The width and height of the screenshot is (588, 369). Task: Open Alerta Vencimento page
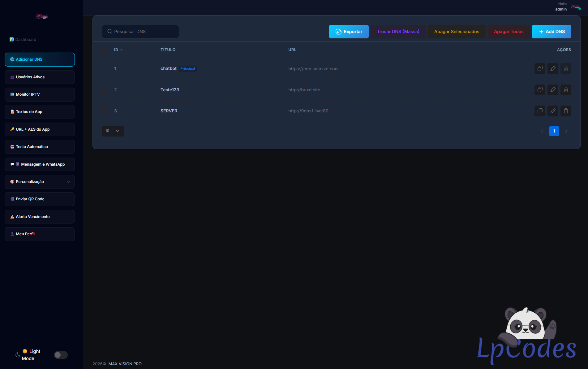(x=40, y=217)
